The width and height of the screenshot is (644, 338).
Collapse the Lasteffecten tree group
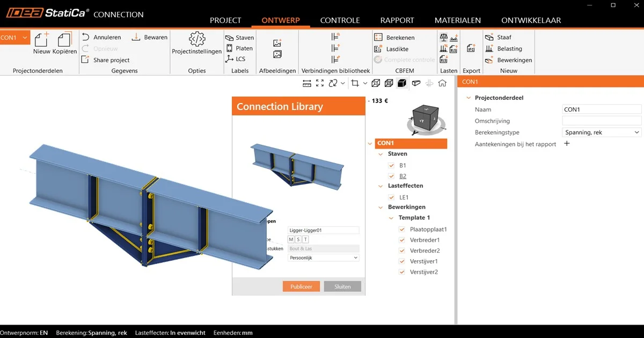(x=380, y=186)
